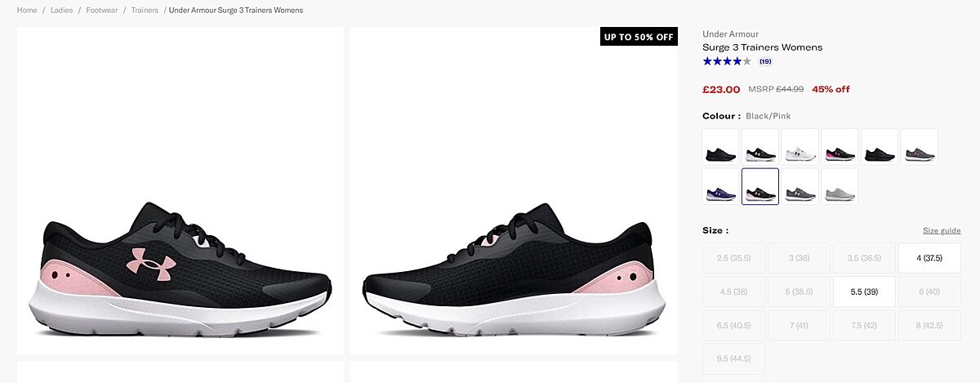Screen dimensions: 980x383
Task: Click the UP TO 50% OFF badge
Action: (x=639, y=37)
